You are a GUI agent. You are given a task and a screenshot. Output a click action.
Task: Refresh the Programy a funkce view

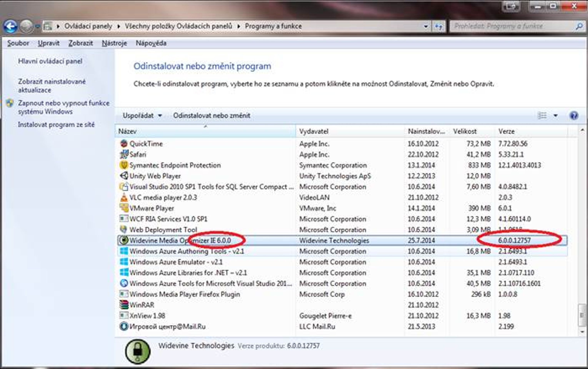point(439,26)
